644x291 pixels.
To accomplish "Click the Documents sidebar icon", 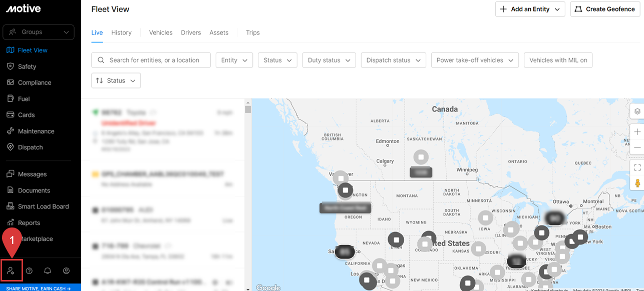I will (10, 190).
